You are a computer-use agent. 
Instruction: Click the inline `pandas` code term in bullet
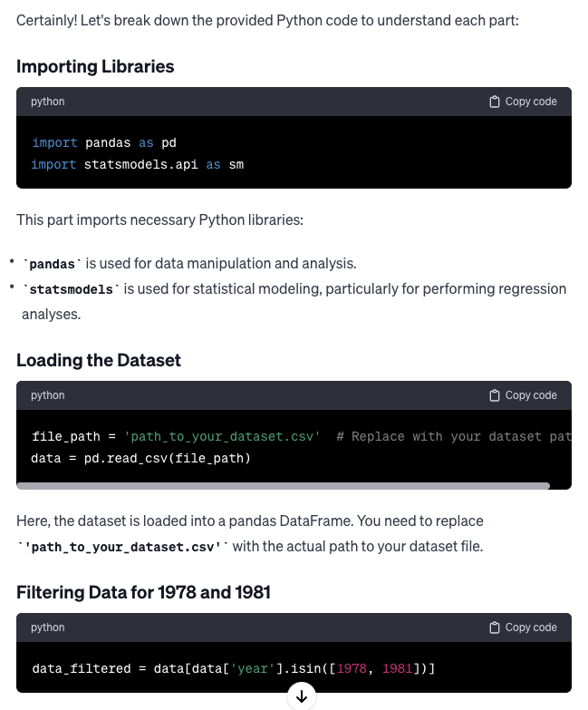click(52, 264)
